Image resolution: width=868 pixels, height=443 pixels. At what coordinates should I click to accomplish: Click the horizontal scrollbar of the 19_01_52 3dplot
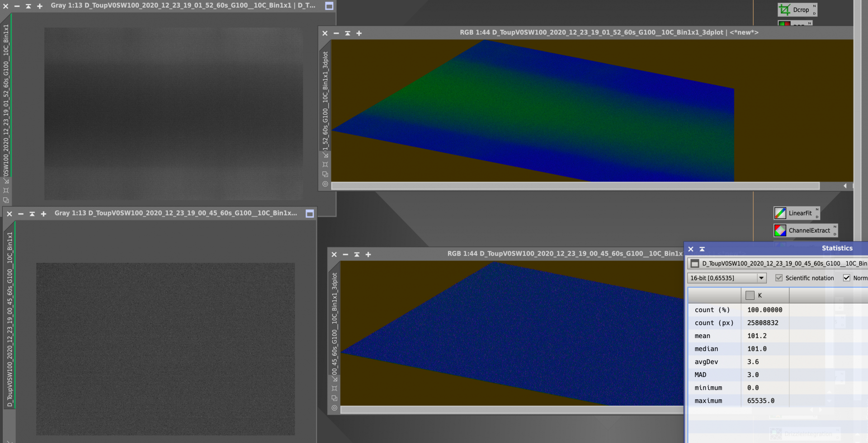click(575, 186)
